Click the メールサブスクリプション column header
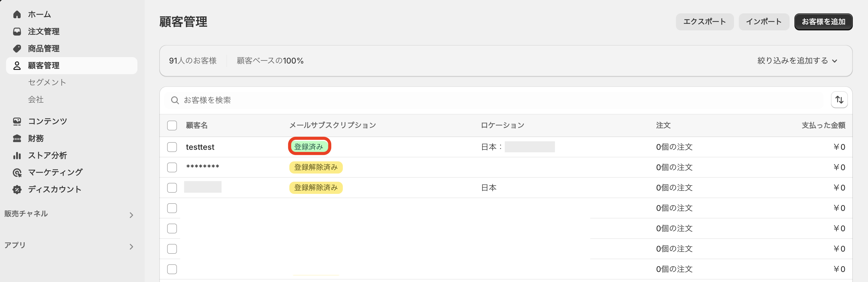This screenshot has height=282, width=868. [x=332, y=125]
